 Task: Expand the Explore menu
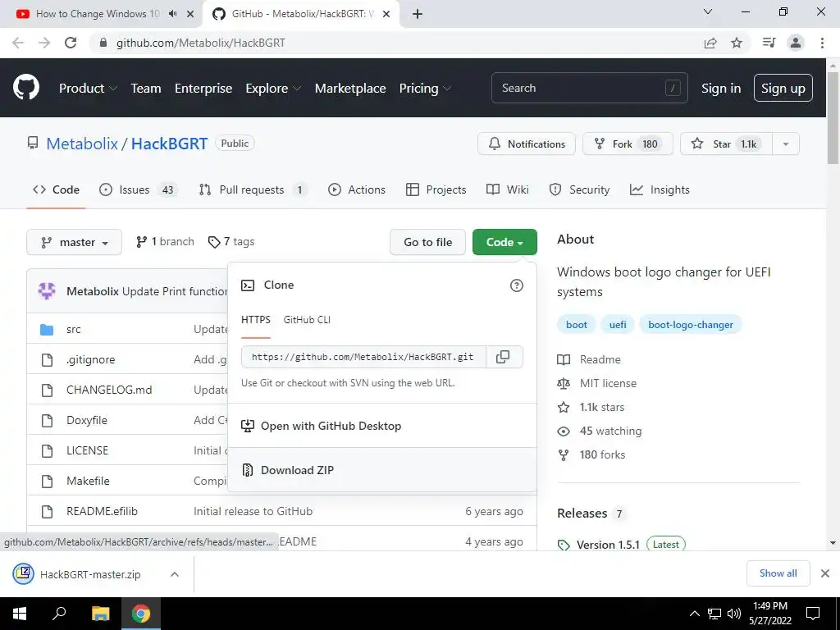(x=273, y=89)
